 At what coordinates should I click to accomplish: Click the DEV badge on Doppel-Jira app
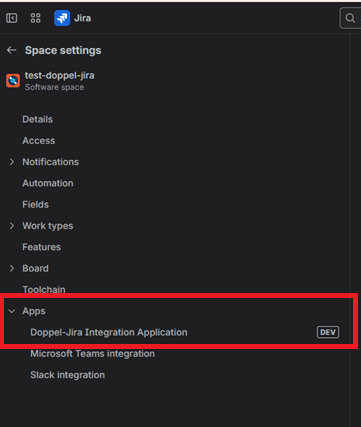(328, 332)
